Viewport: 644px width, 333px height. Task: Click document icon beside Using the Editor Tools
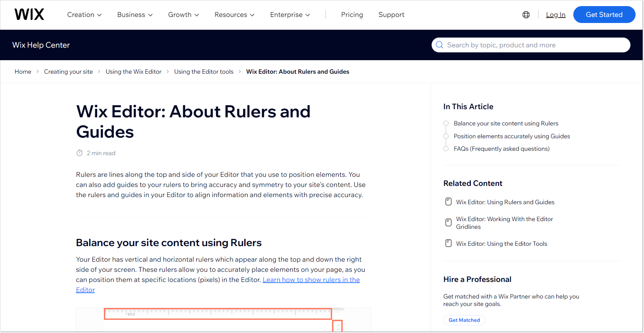tap(448, 243)
